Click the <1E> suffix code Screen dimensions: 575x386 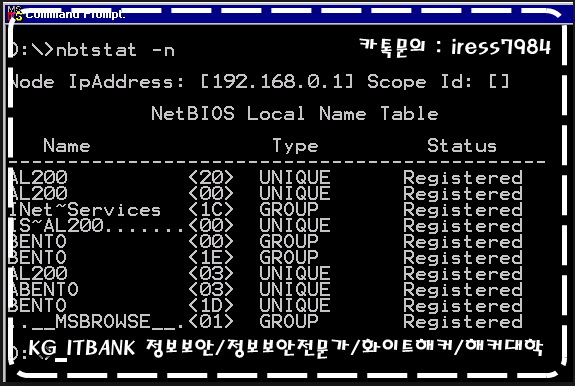tap(211, 258)
